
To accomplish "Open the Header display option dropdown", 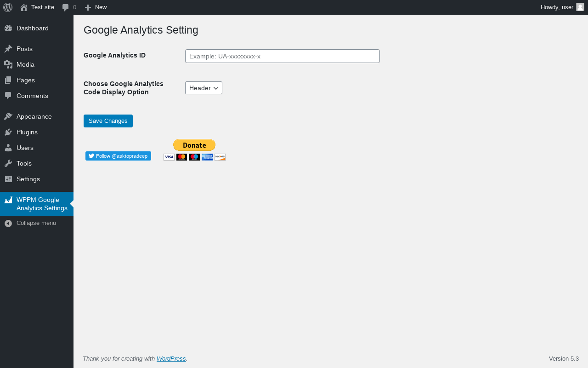I will tap(204, 88).
